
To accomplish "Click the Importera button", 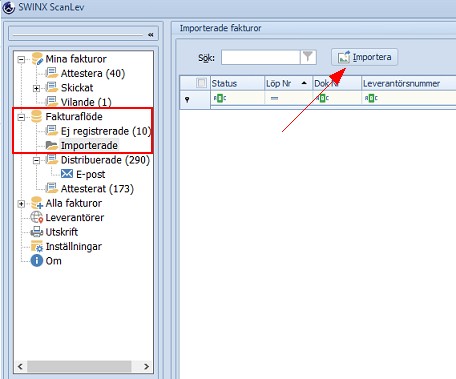I will (x=364, y=57).
